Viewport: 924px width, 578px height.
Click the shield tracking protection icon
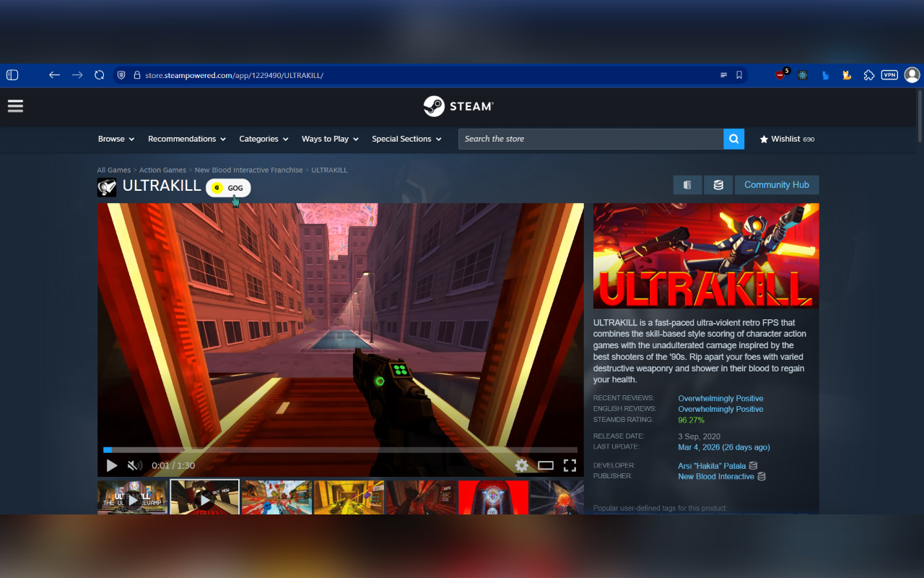coord(121,75)
